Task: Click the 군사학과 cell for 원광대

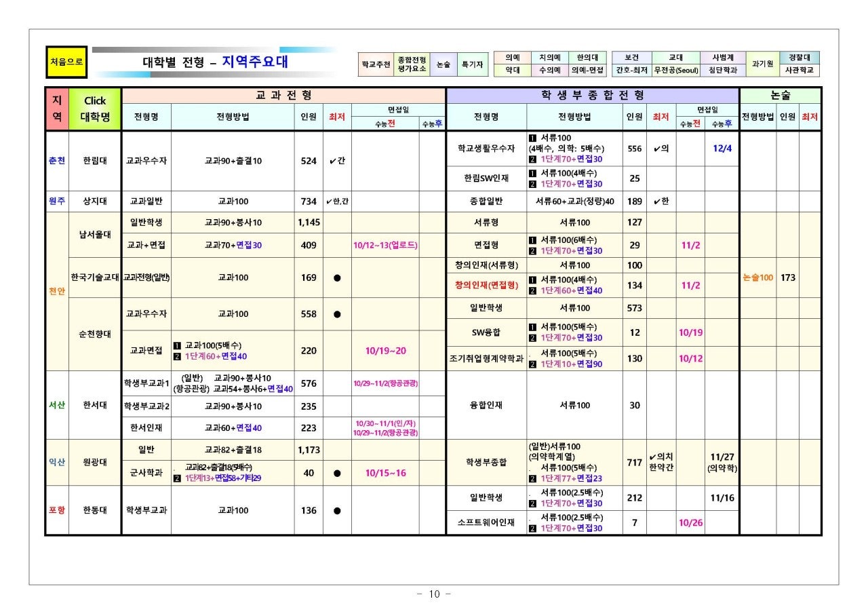Action: [146, 473]
